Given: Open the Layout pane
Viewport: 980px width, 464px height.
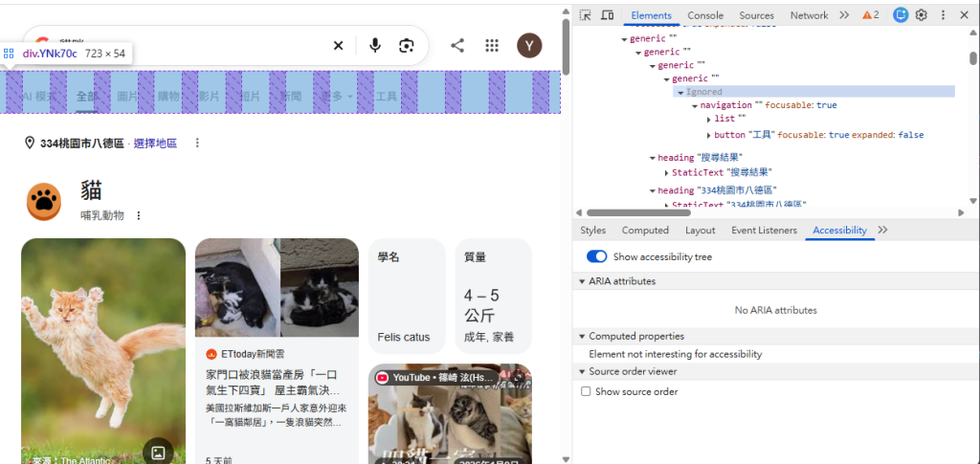Looking at the screenshot, I should [x=700, y=231].
